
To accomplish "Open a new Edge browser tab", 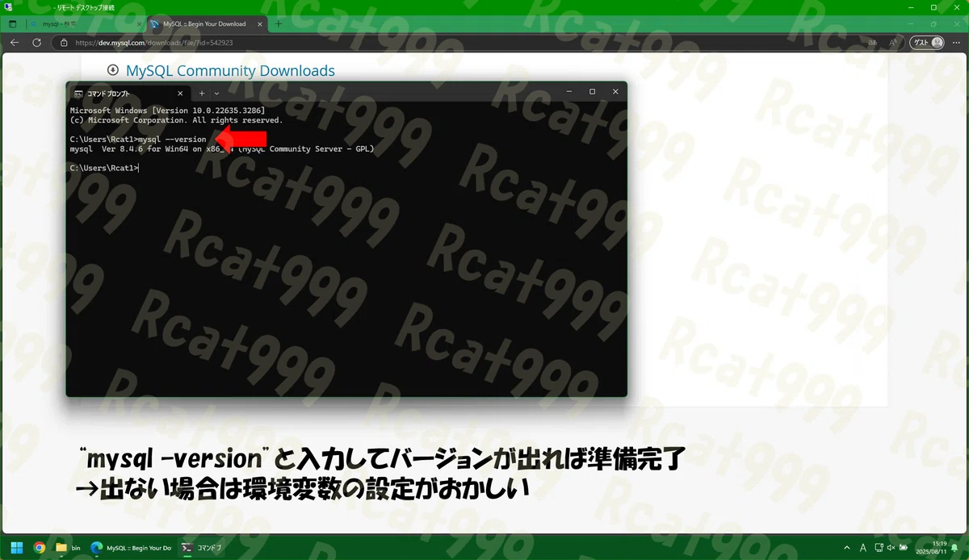I will coord(279,24).
